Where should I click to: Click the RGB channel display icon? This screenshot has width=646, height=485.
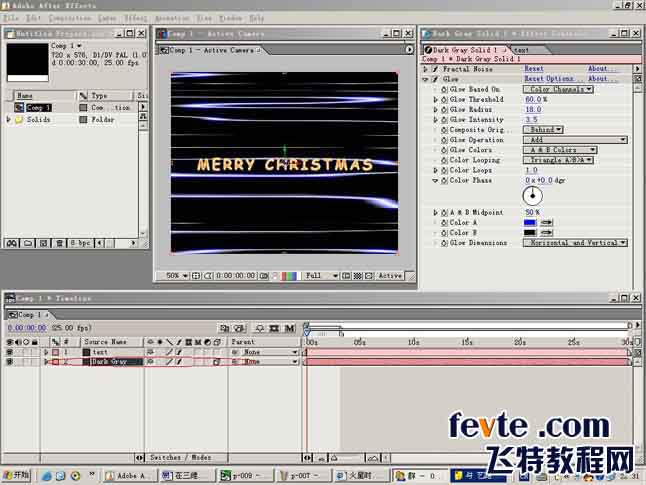pos(289,276)
